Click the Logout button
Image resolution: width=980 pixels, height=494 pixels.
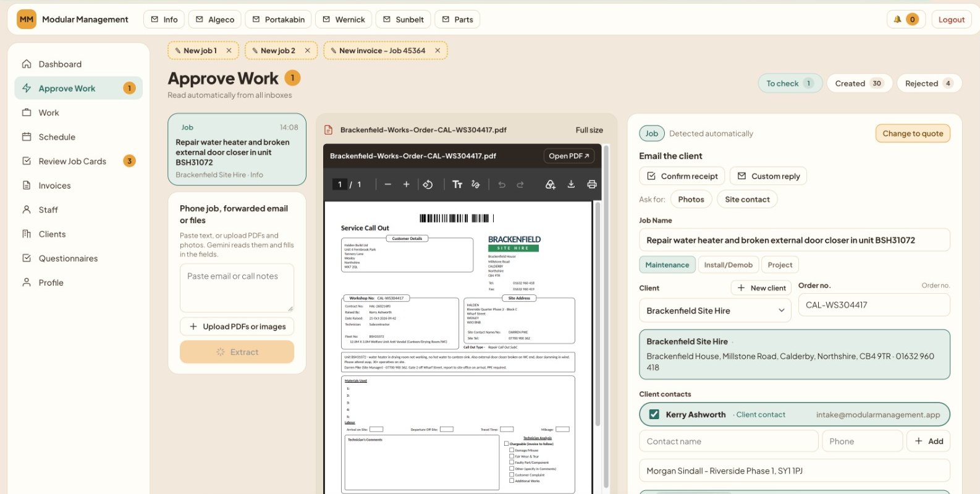tap(951, 19)
